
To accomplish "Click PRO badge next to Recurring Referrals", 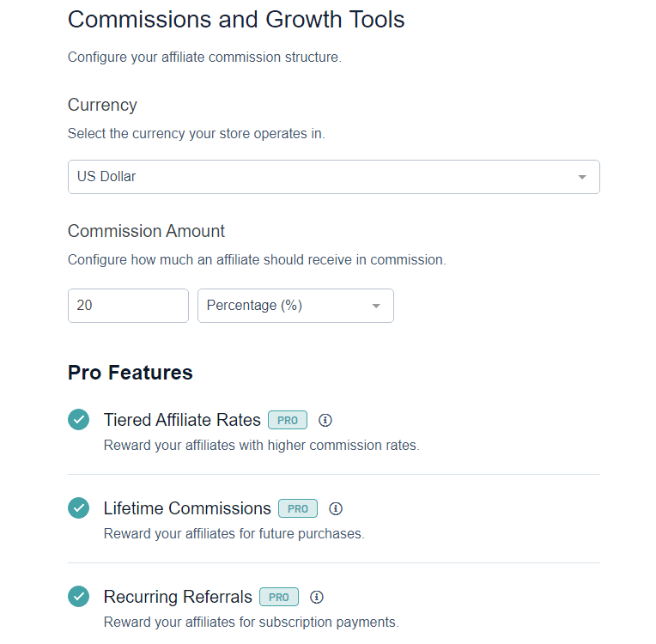I will pos(279,597).
